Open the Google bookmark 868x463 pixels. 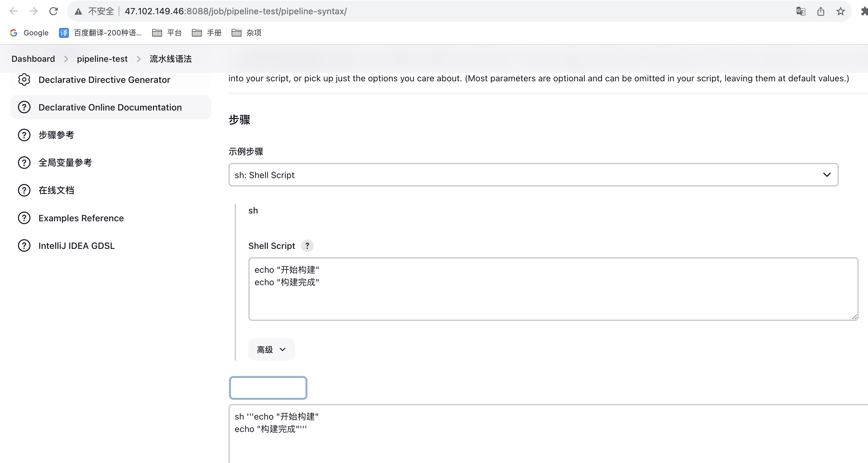click(29, 33)
